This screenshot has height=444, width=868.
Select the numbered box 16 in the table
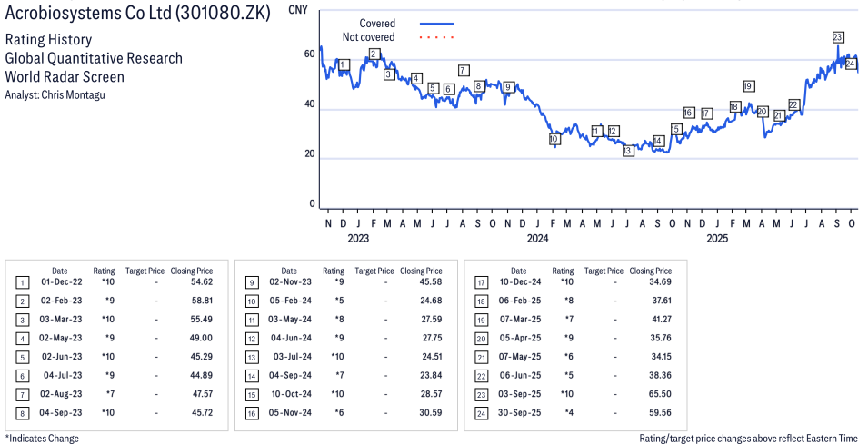pyautogui.click(x=251, y=413)
